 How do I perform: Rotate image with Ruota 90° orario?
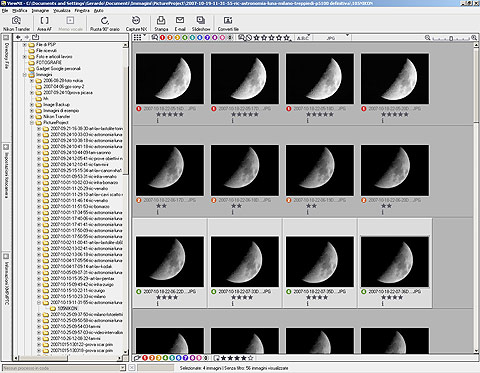(105, 24)
